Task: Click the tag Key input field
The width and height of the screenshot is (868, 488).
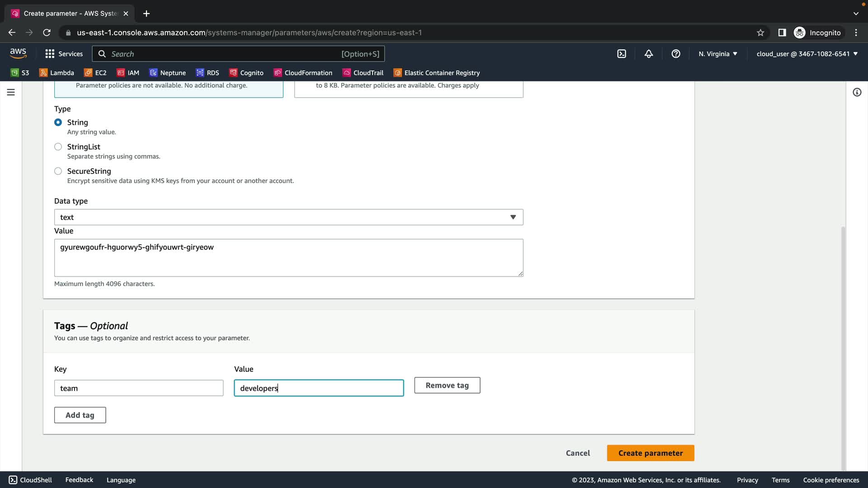Action: pyautogui.click(x=138, y=388)
